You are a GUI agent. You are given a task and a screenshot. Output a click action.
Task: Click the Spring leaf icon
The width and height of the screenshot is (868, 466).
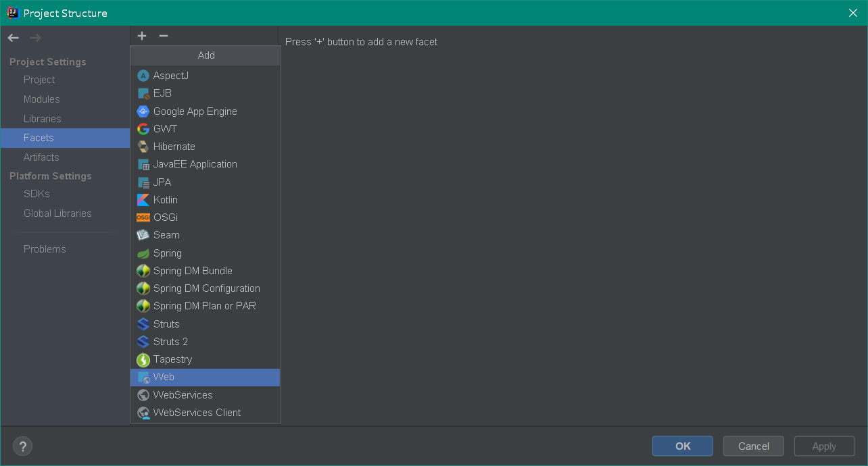coord(143,253)
